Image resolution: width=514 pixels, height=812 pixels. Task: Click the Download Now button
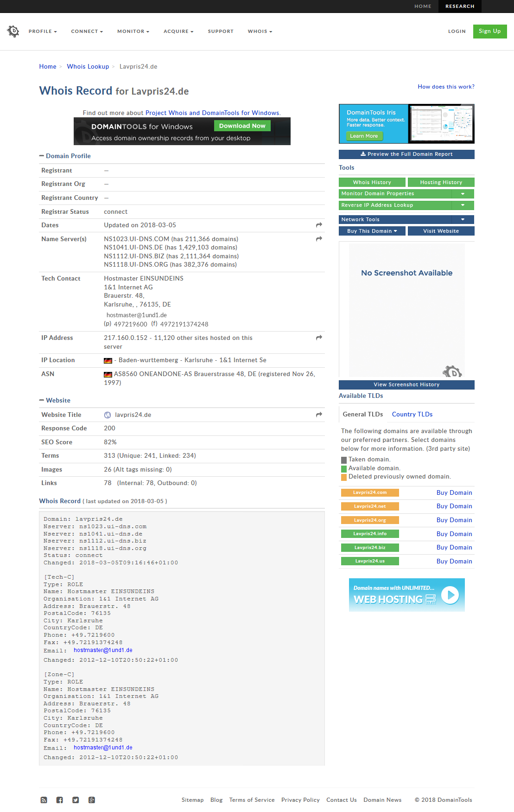click(x=242, y=126)
